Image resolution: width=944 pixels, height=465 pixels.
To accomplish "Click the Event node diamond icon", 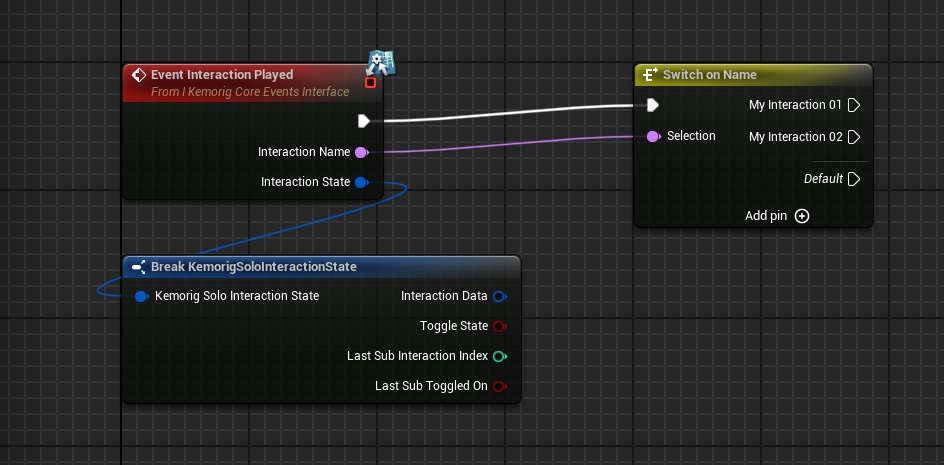I will tap(139, 75).
